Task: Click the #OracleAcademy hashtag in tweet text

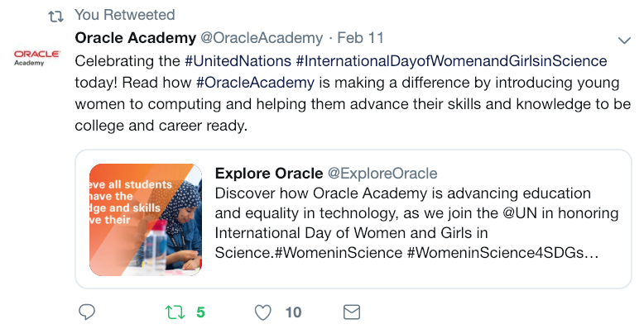Action: pos(255,83)
